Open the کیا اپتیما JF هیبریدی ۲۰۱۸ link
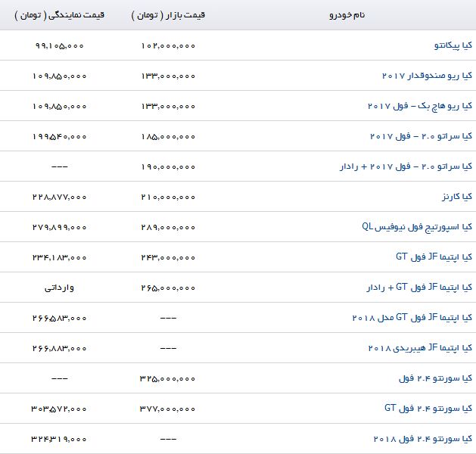Viewport: 476px width, 454px height. click(420, 348)
